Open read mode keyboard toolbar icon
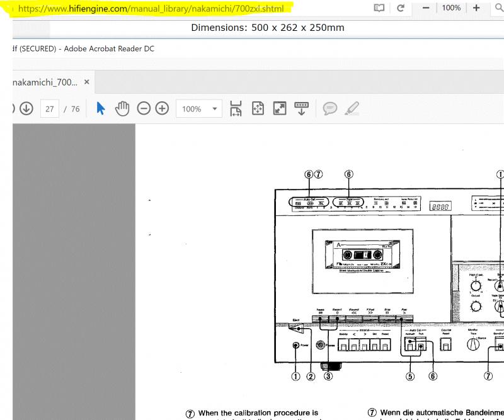 click(x=301, y=108)
